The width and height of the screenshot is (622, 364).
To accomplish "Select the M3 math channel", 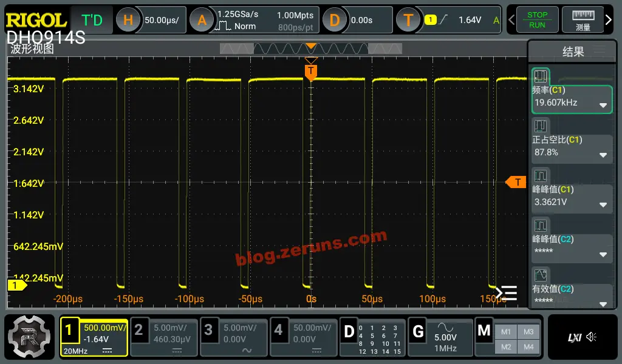I will tap(528, 332).
